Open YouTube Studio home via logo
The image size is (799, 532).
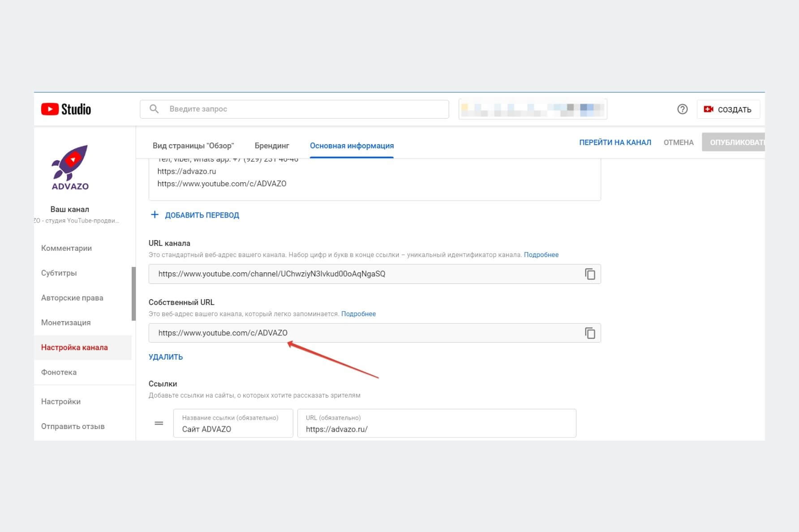(66, 109)
